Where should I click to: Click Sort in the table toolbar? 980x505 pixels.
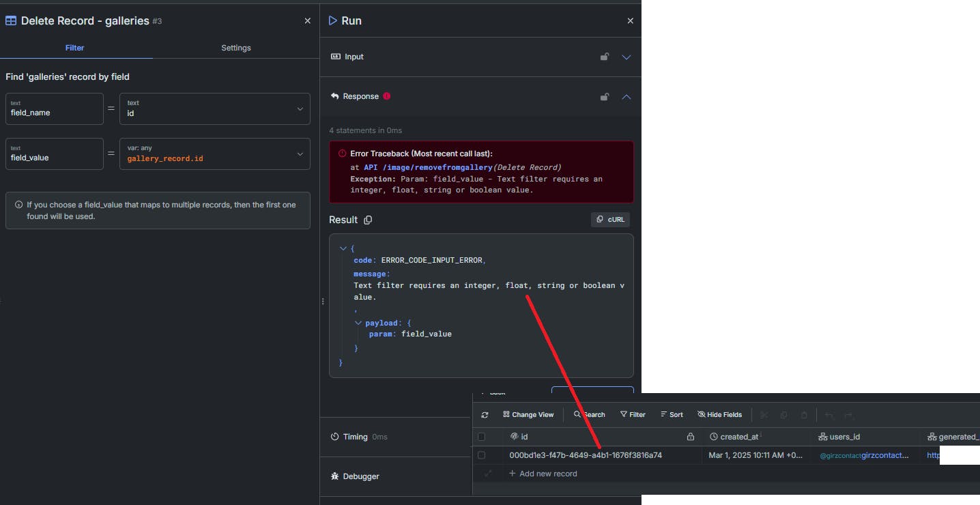[x=672, y=414]
